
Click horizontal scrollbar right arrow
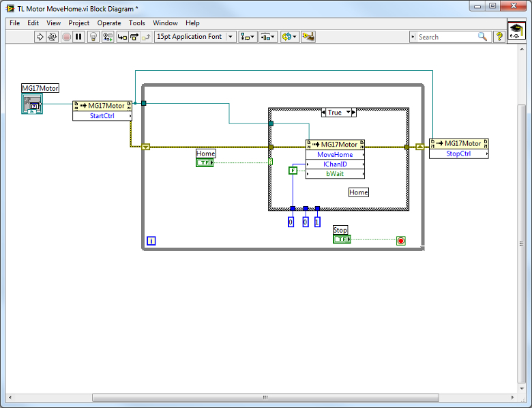[513, 397]
